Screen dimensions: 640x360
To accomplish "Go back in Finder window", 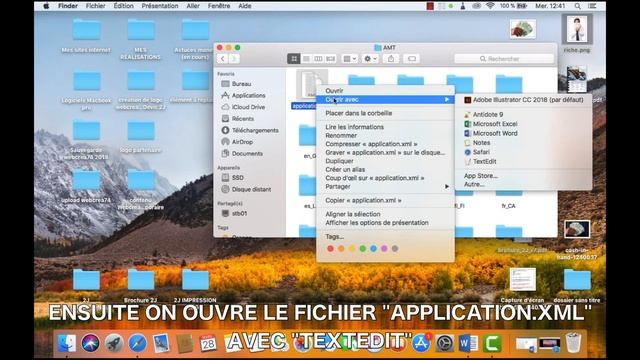I will pos(222,59).
